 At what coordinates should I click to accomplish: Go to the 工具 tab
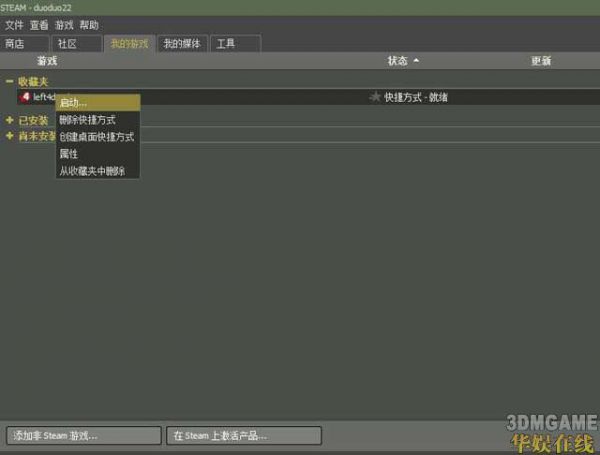pos(235,44)
